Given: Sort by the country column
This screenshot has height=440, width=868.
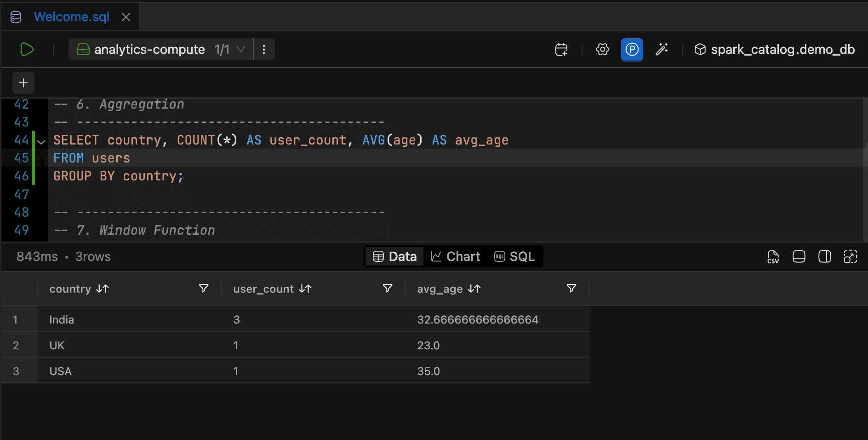Looking at the screenshot, I should coord(103,289).
